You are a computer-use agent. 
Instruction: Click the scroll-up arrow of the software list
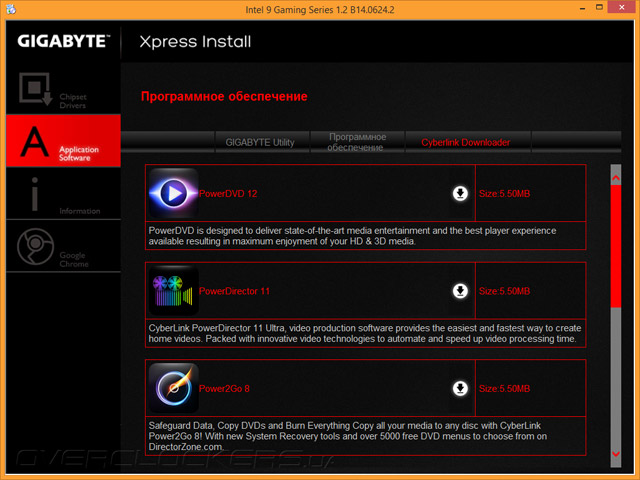pyautogui.click(x=616, y=178)
